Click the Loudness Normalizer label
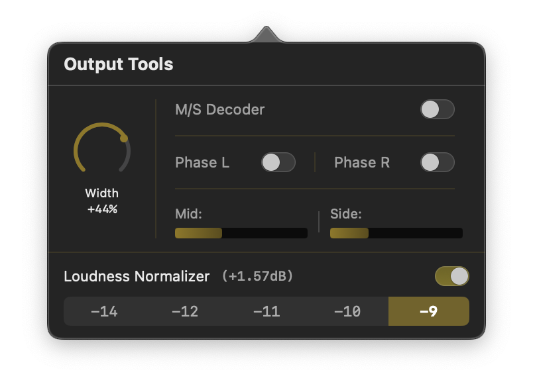533x392 pixels. point(137,276)
